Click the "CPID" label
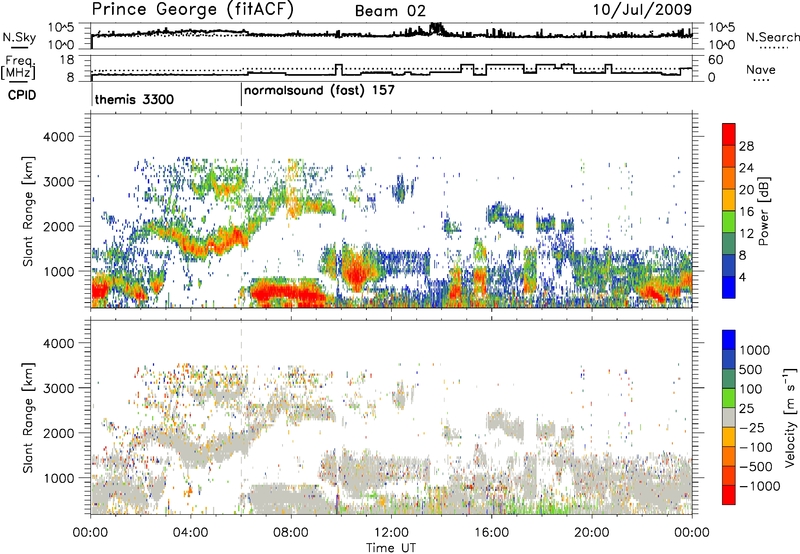 [x=22, y=95]
